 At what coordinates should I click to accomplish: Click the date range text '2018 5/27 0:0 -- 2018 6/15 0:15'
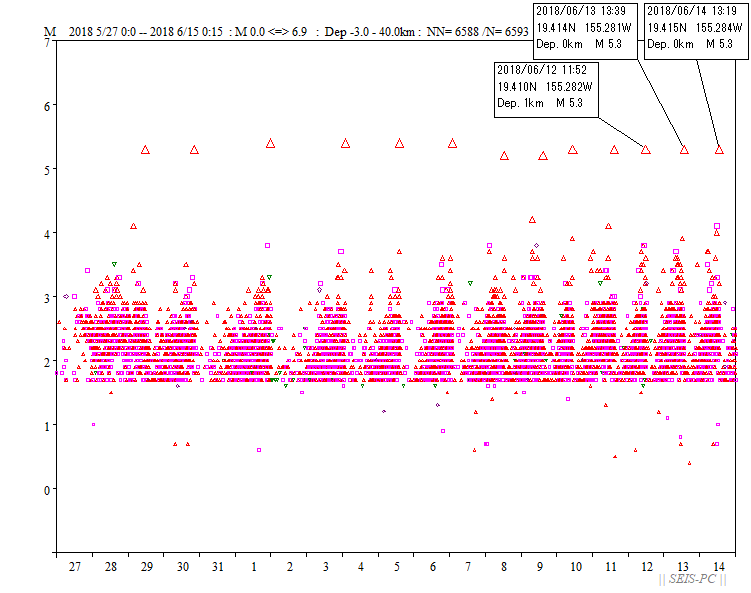(x=146, y=32)
